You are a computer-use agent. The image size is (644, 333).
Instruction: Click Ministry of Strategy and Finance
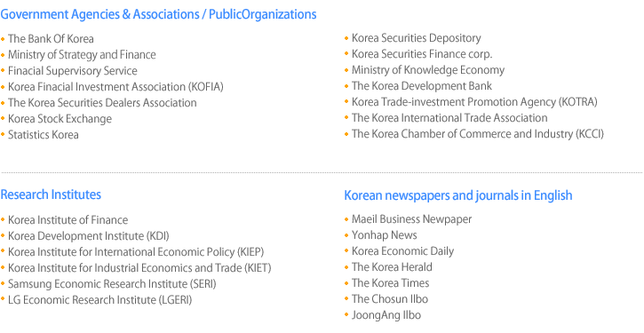[82, 54]
